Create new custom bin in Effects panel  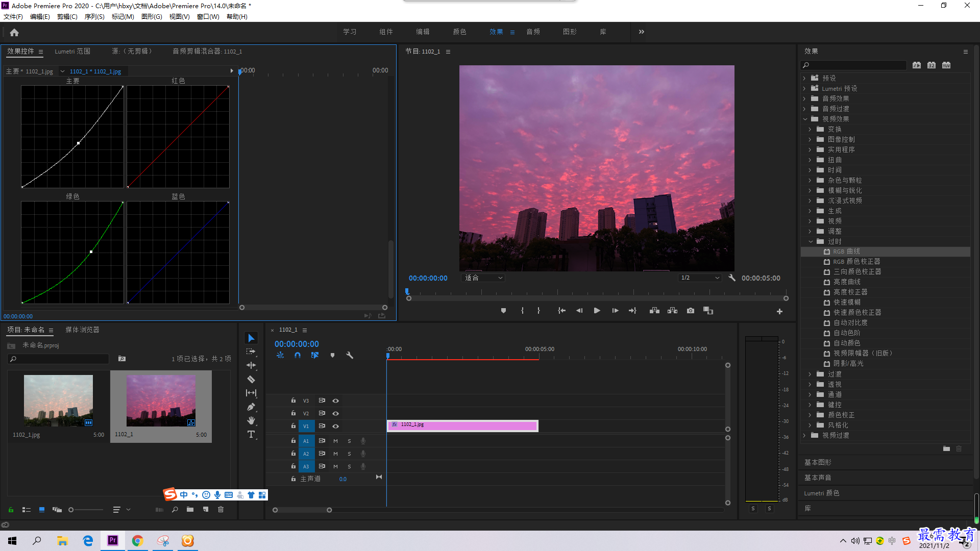[x=946, y=449]
